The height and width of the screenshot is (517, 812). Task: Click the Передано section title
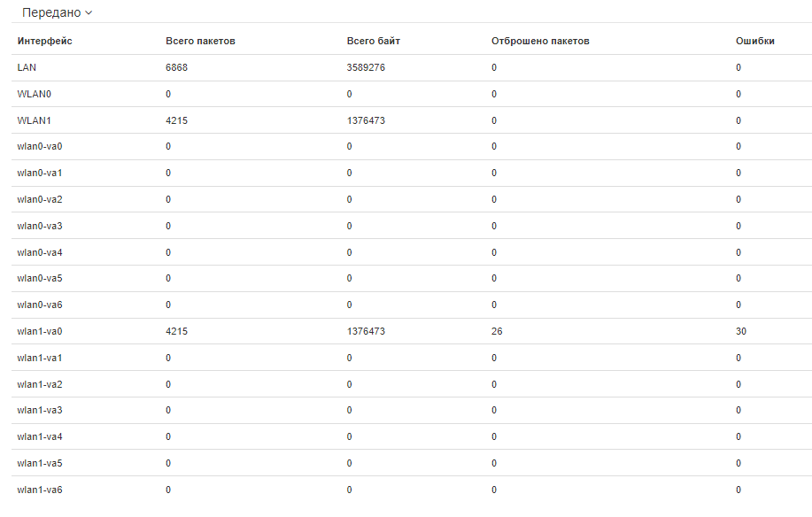pyautogui.click(x=51, y=13)
